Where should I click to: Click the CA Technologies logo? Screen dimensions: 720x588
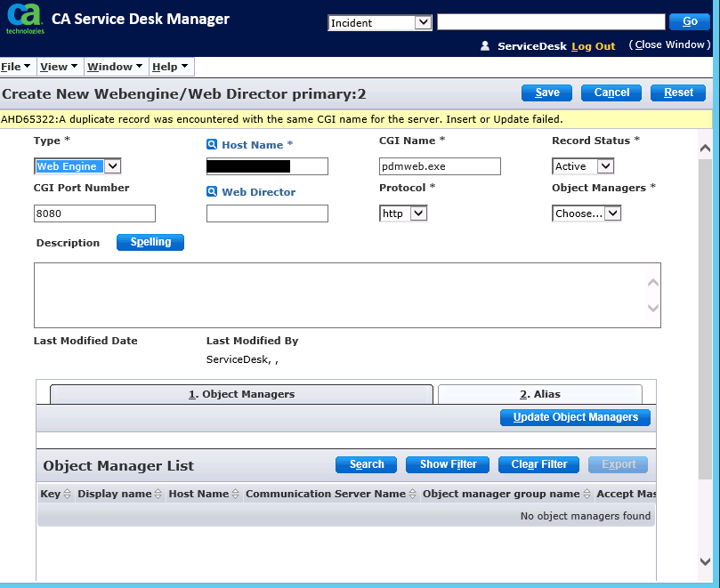coord(24,19)
